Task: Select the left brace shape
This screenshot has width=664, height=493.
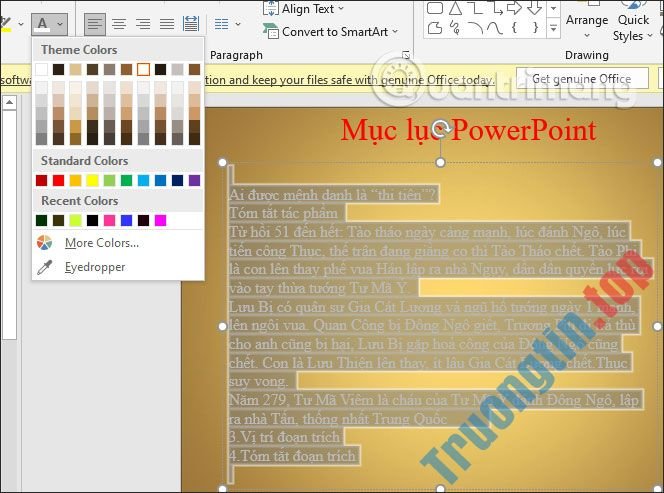Action: click(x=515, y=28)
